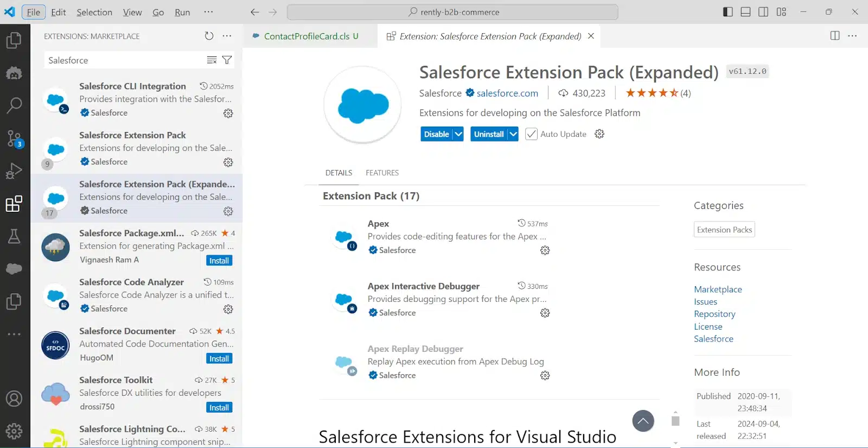This screenshot has width=868, height=448.
Task: Open the Testing beaker view
Action: 14,236
